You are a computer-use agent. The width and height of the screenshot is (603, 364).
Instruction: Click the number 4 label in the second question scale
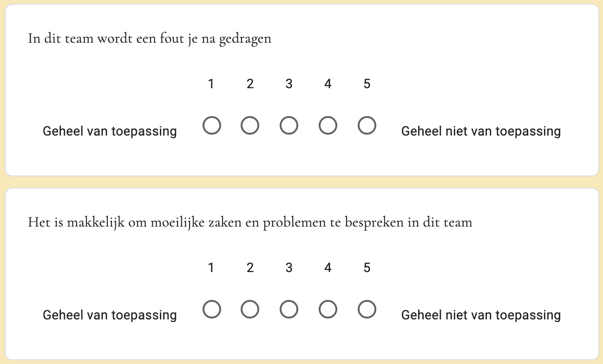[x=328, y=268]
